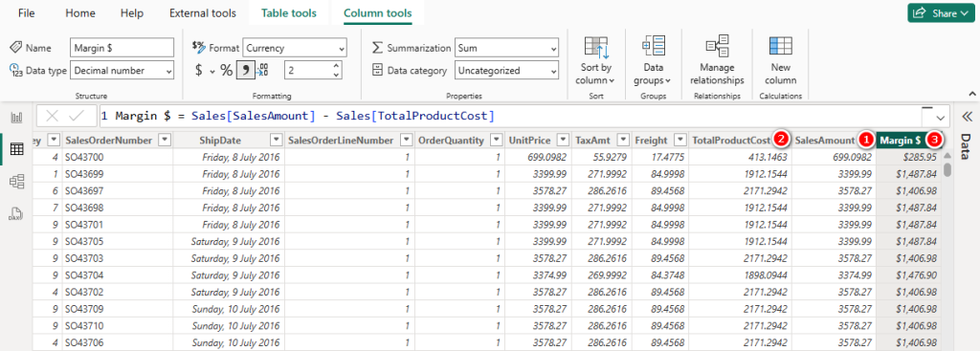The height and width of the screenshot is (351, 980).
Task: Click unit price 699.0982
Action: pos(546,157)
